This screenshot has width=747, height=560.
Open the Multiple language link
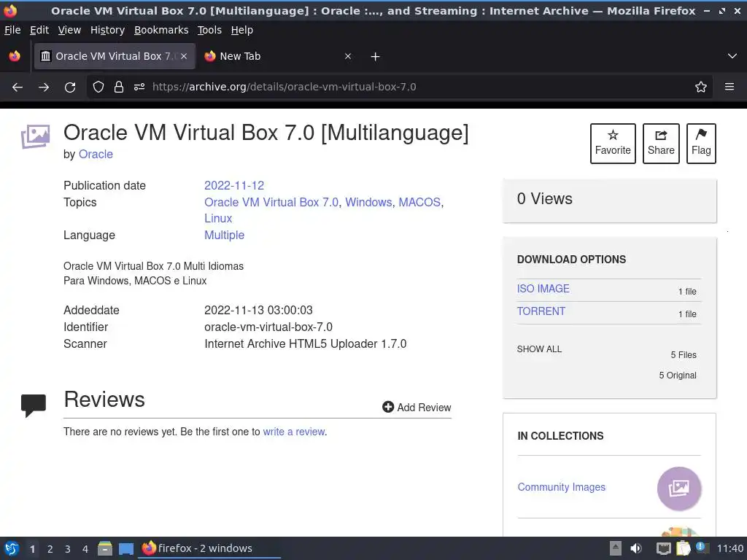225,235
